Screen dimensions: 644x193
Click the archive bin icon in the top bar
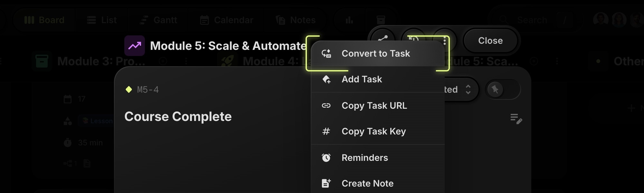click(381, 19)
